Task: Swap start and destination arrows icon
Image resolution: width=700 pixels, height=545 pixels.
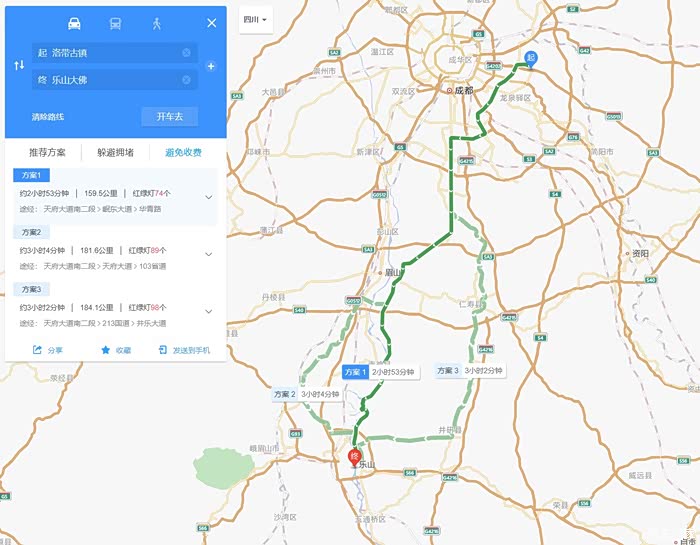Action: click(x=19, y=66)
